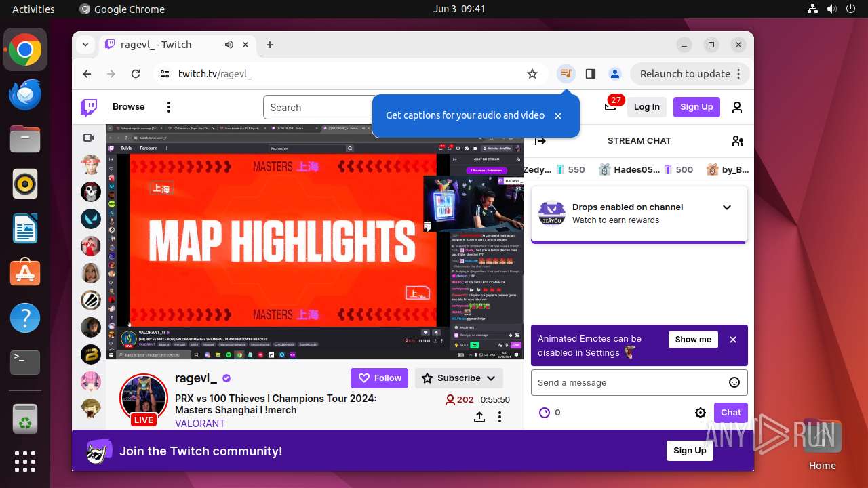The width and height of the screenshot is (868, 488).
Task: Reload the Twitch page
Action: tap(136, 74)
